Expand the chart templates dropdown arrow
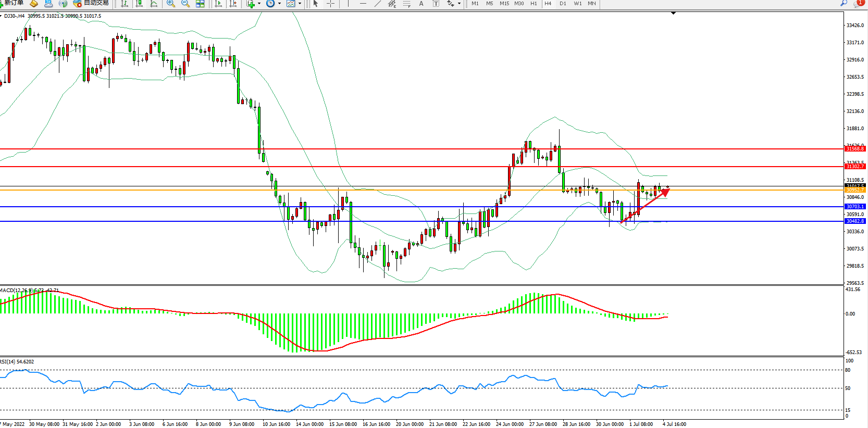 (x=300, y=4)
